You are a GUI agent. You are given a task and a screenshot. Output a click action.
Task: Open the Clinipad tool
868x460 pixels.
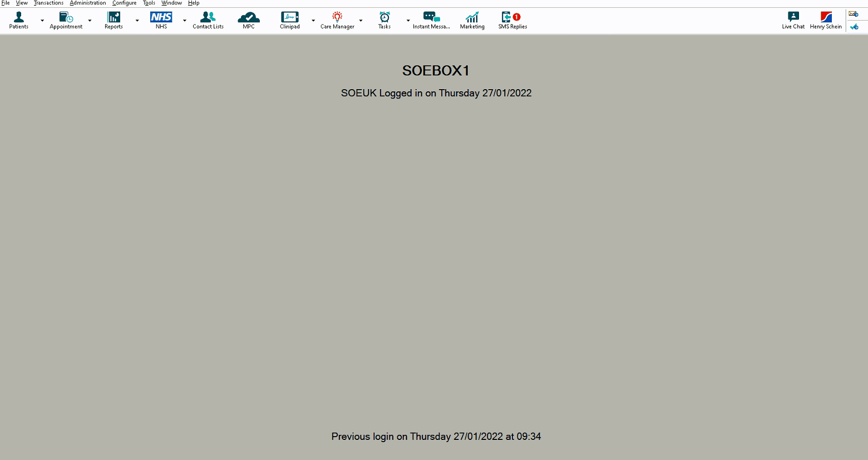pos(289,18)
